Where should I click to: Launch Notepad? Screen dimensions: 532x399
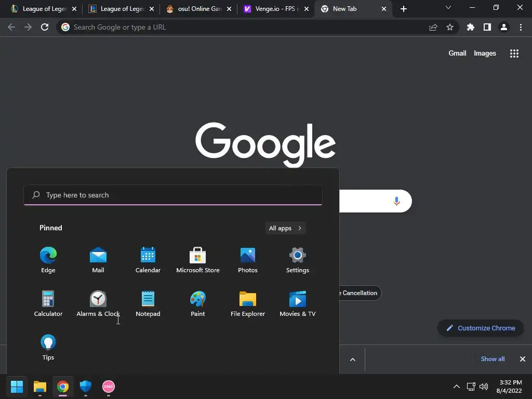(x=148, y=303)
